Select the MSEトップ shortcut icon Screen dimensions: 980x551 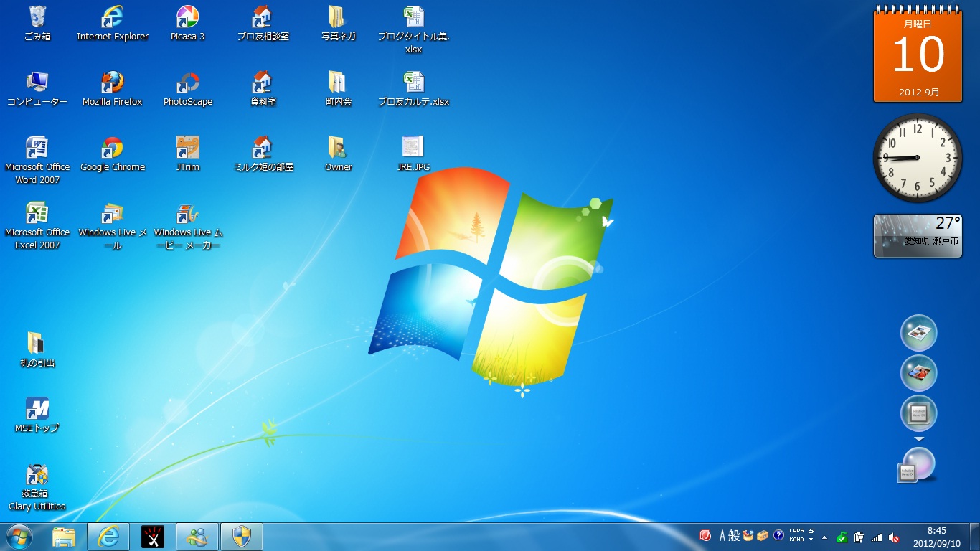(x=37, y=415)
